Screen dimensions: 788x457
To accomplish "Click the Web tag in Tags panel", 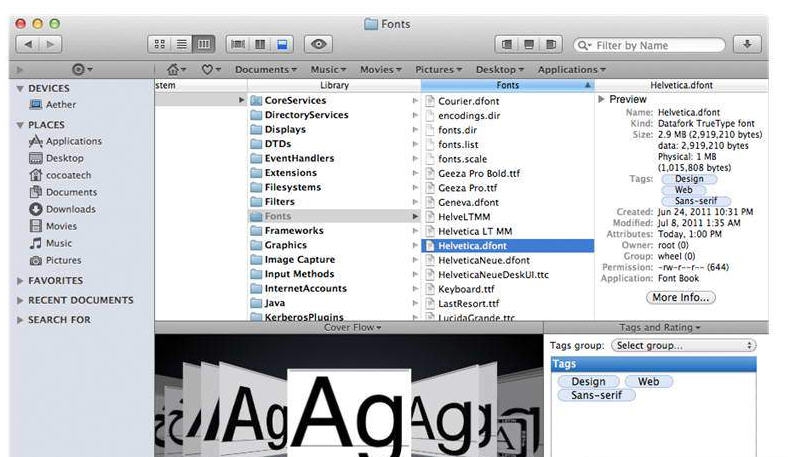I will [x=649, y=382].
